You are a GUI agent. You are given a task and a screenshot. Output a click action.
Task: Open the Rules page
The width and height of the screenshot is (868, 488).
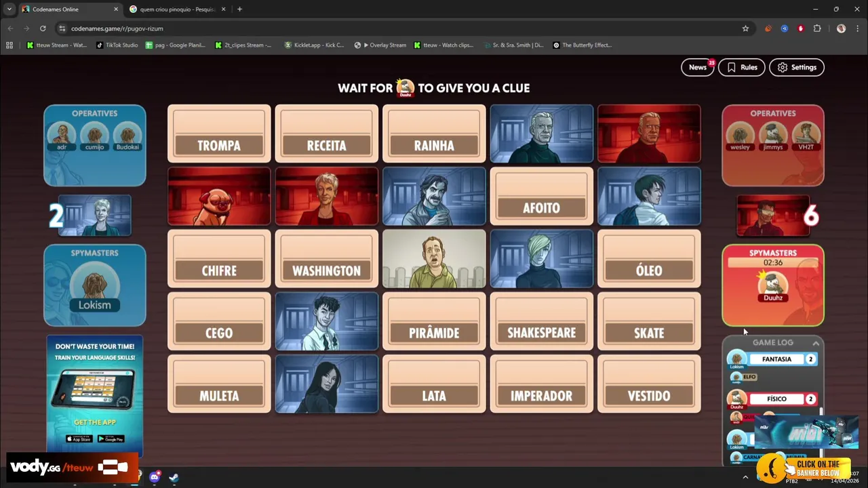click(x=742, y=67)
